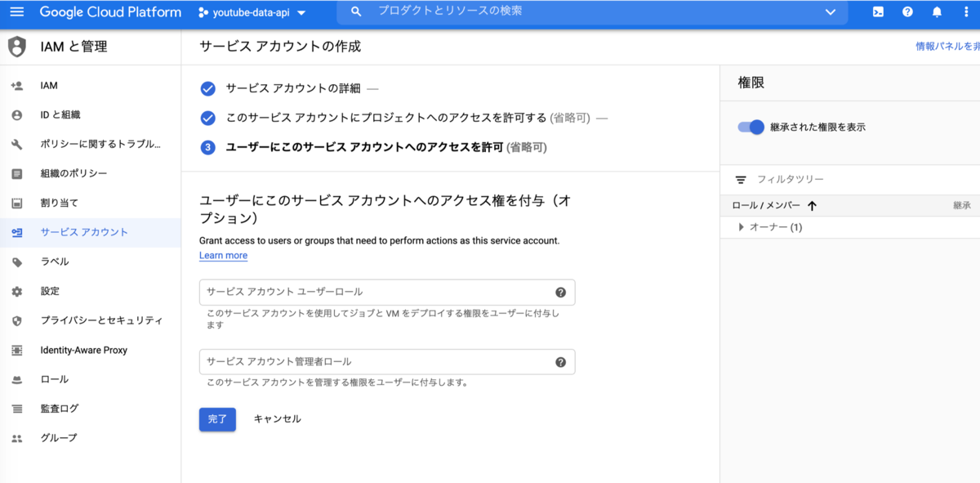Screen dimensions: 980x483
Task: Click the ID と組織 account icon
Action: [17, 114]
